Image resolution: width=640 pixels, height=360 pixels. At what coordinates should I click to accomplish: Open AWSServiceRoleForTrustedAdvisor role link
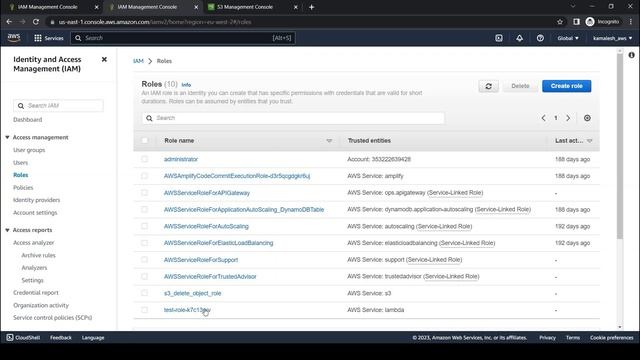click(x=210, y=276)
